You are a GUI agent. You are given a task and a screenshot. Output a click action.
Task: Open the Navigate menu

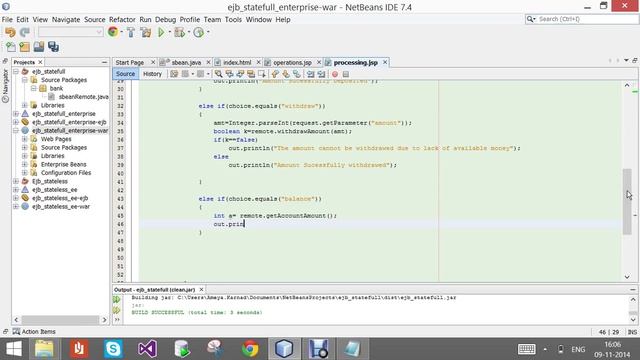66,19
